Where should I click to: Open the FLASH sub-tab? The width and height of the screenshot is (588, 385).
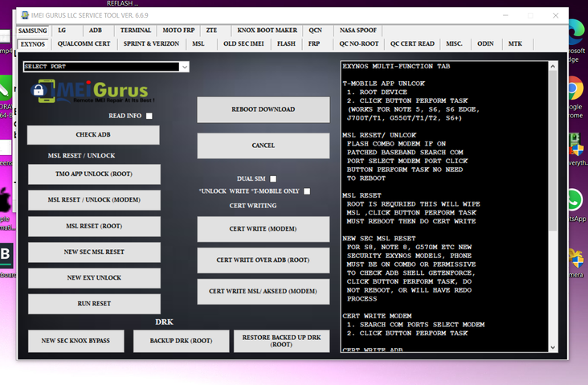(286, 44)
